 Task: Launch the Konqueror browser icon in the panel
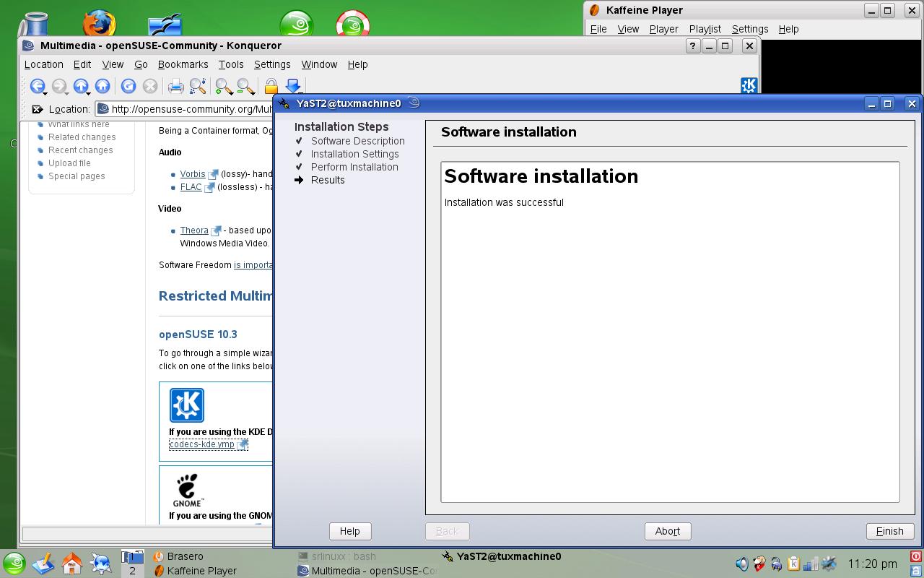[101, 564]
